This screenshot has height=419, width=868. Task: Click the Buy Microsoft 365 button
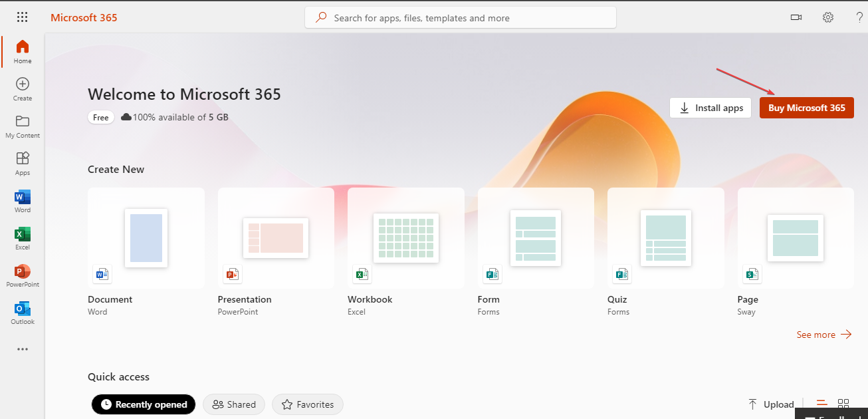(806, 107)
